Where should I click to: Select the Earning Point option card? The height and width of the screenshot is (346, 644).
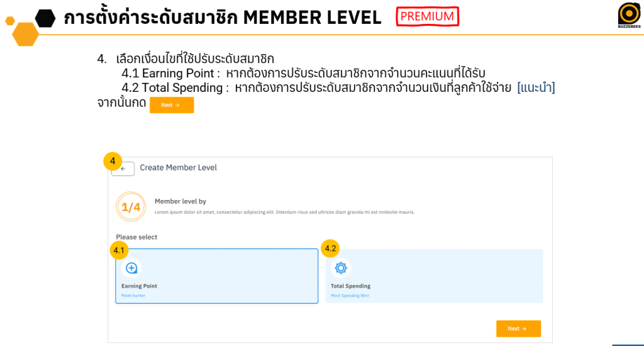click(217, 276)
